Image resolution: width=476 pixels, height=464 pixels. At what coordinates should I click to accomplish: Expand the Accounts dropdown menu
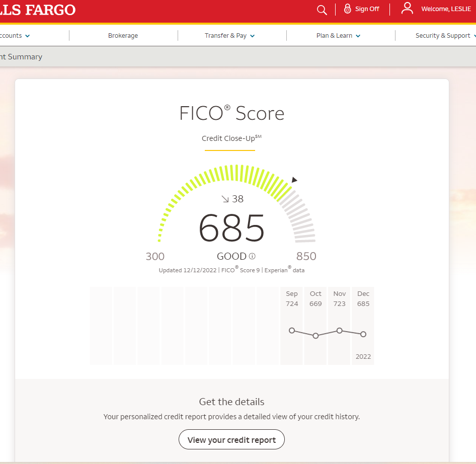15,36
